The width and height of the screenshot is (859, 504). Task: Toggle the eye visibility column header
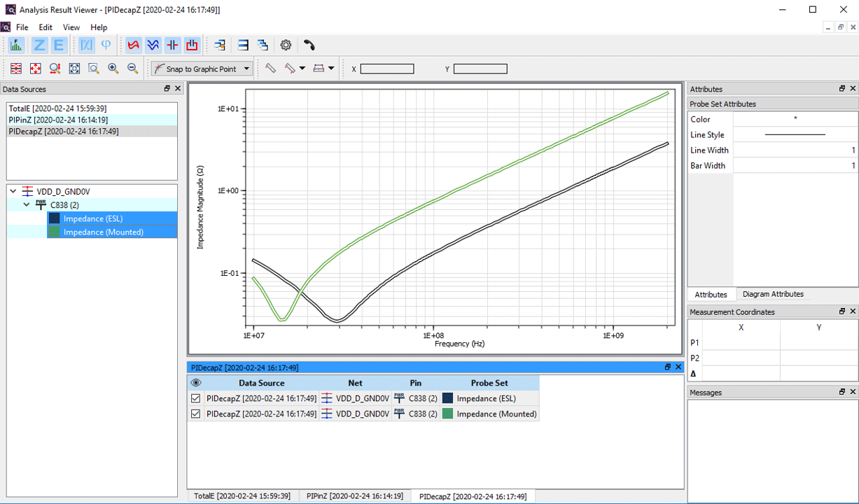[x=196, y=383]
